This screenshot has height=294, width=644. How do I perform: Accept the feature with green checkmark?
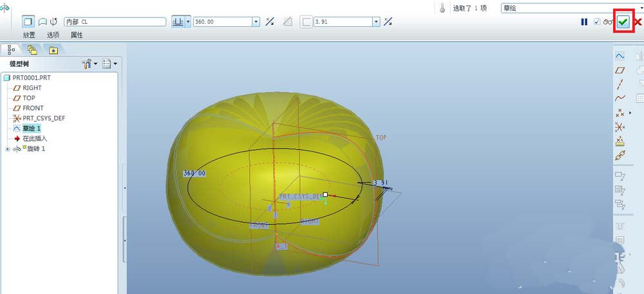[623, 22]
